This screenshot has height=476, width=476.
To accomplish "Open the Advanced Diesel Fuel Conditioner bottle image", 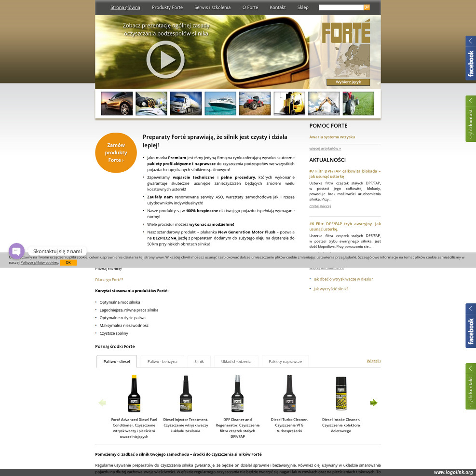I will point(134,394).
